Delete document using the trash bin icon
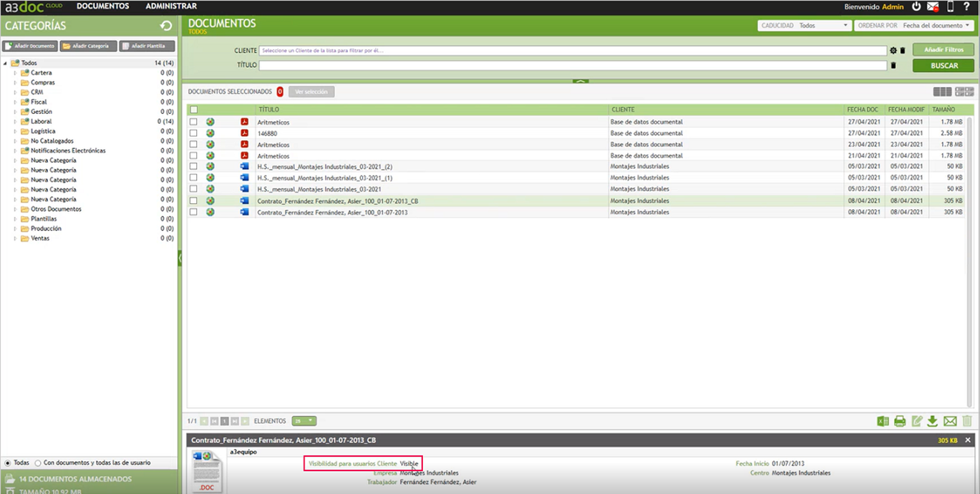The width and height of the screenshot is (980, 494). pos(967,422)
